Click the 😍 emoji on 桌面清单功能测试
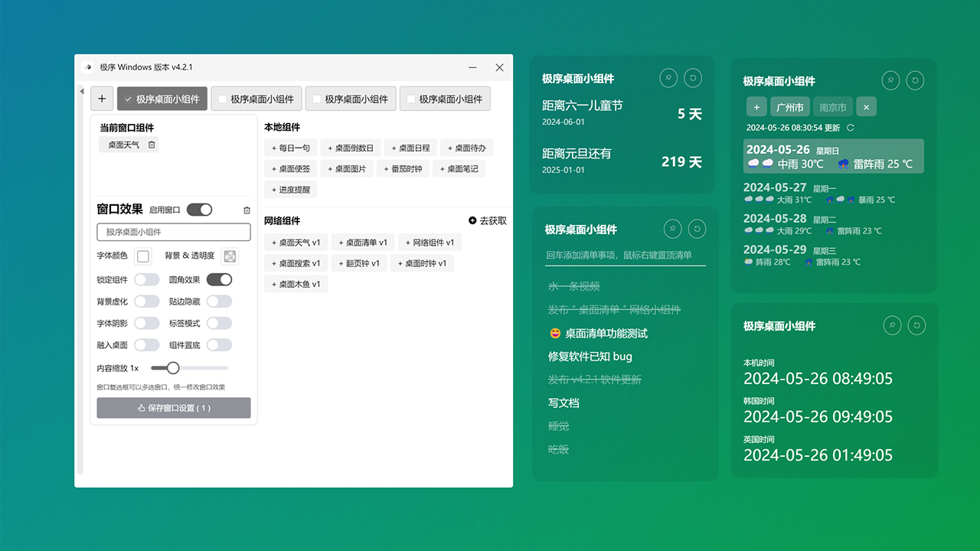This screenshot has width=980, height=551. (555, 334)
